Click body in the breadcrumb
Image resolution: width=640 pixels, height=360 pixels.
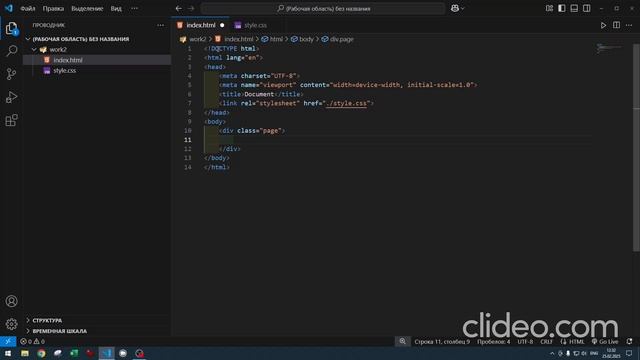(306, 39)
